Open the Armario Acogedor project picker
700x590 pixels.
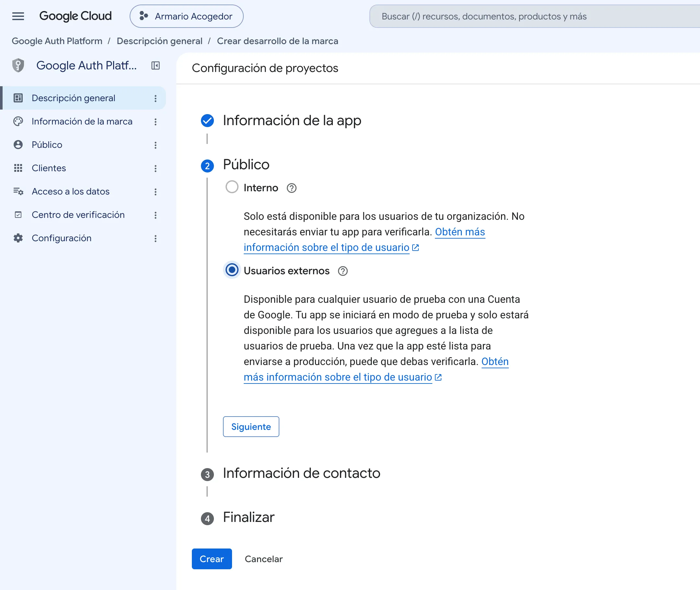(187, 16)
